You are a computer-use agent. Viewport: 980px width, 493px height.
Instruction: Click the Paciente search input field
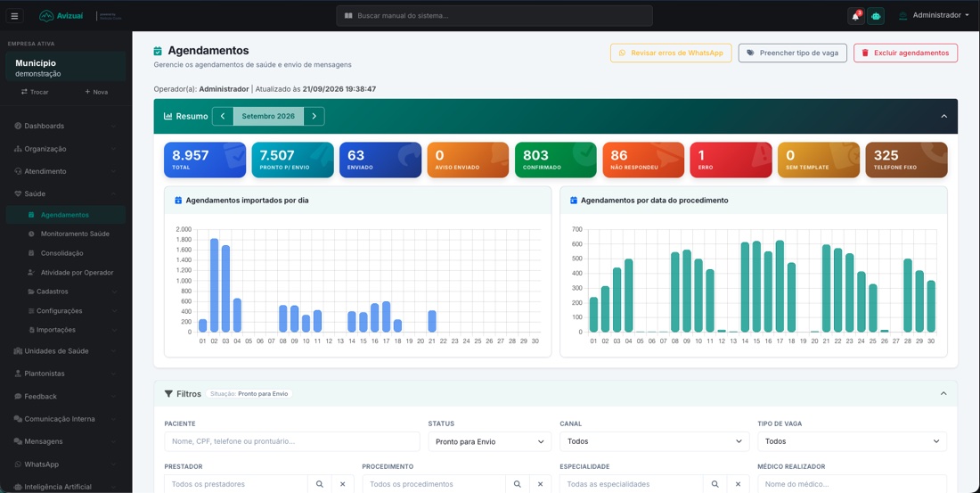[292, 441]
